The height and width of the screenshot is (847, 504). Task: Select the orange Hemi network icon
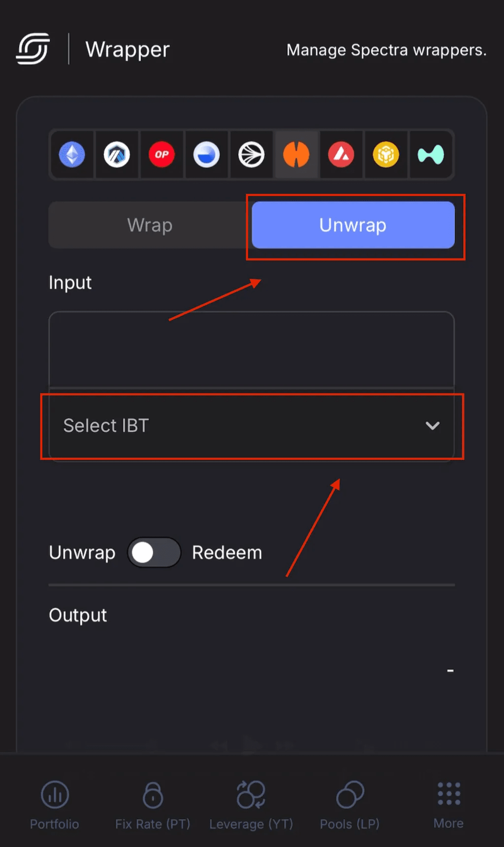click(x=296, y=155)
